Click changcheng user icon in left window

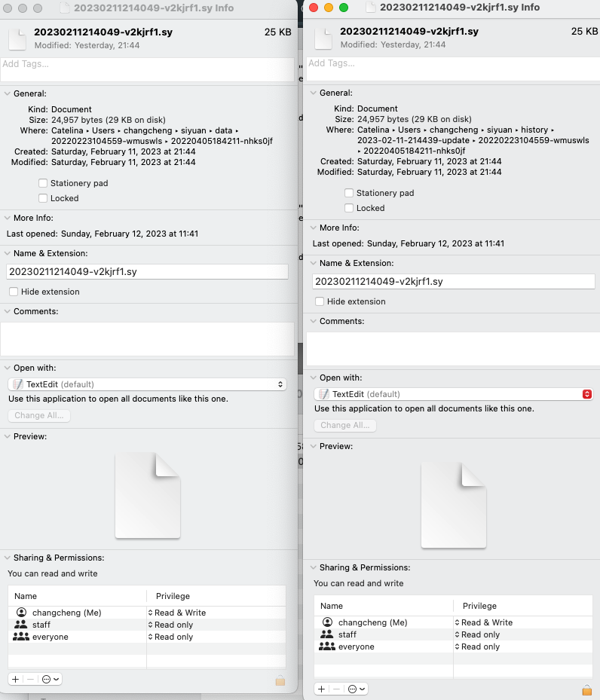pyautogui.click(x=21, y=612)
